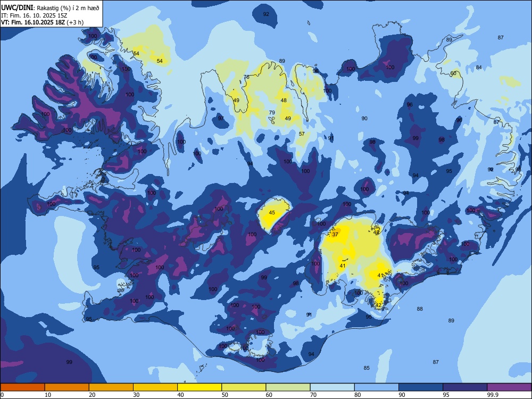This screenshot has height=399, width=532.
Task: Choose the 70–80 very light blue legend swatch
Action: point(332,387)
